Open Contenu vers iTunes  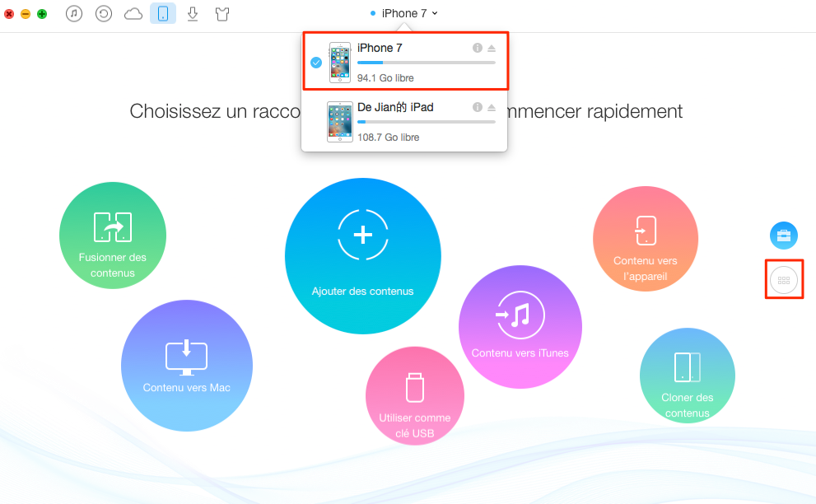click(520, 327)
